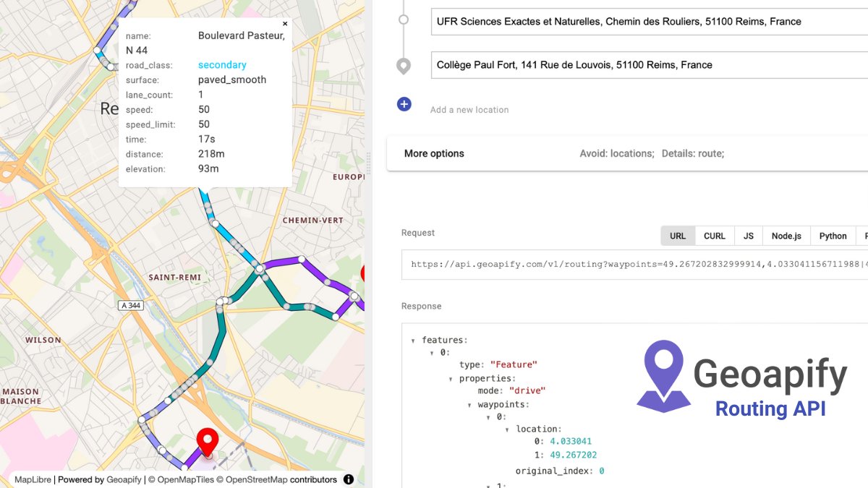Close the Boulevard Pasteur route info popup
Image resolution: width=868 pixels, height=488 pixels.
click(285, 24)
